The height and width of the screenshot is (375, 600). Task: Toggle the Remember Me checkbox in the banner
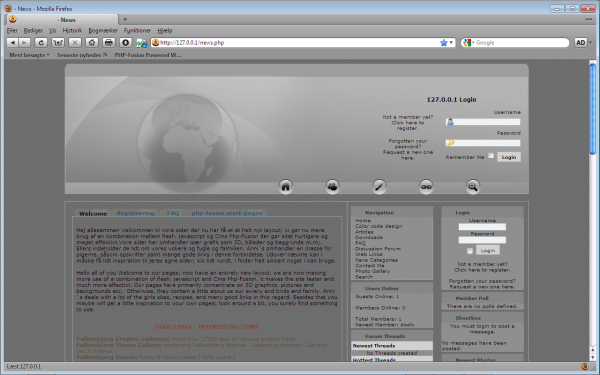pyautogui.click(x=491, y=156)
